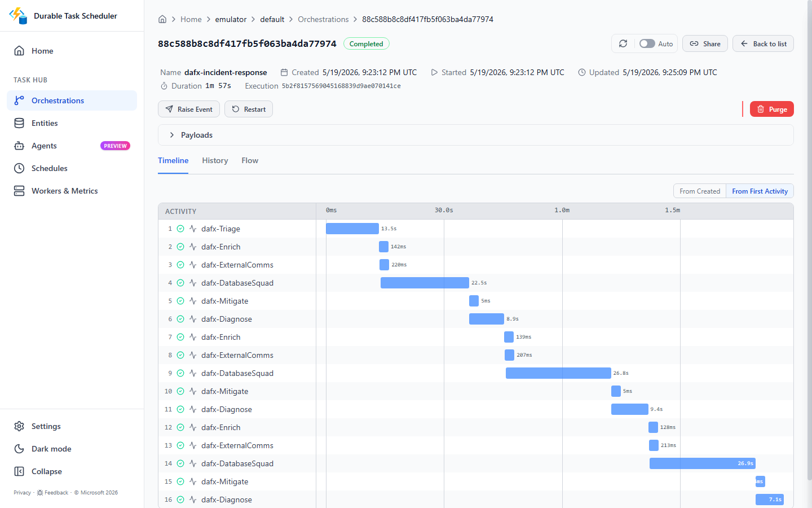
Task: Click the default breadcrumb text
Action: click(272, 19)
